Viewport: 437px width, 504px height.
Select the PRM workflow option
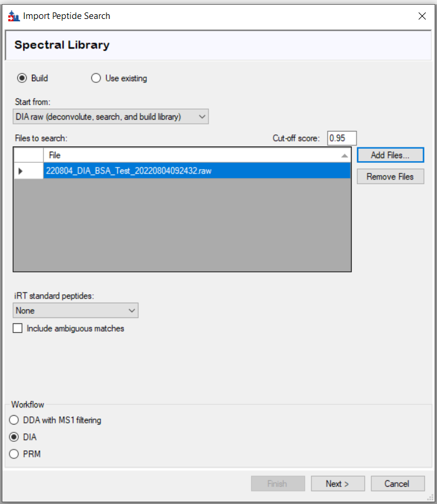14,454
